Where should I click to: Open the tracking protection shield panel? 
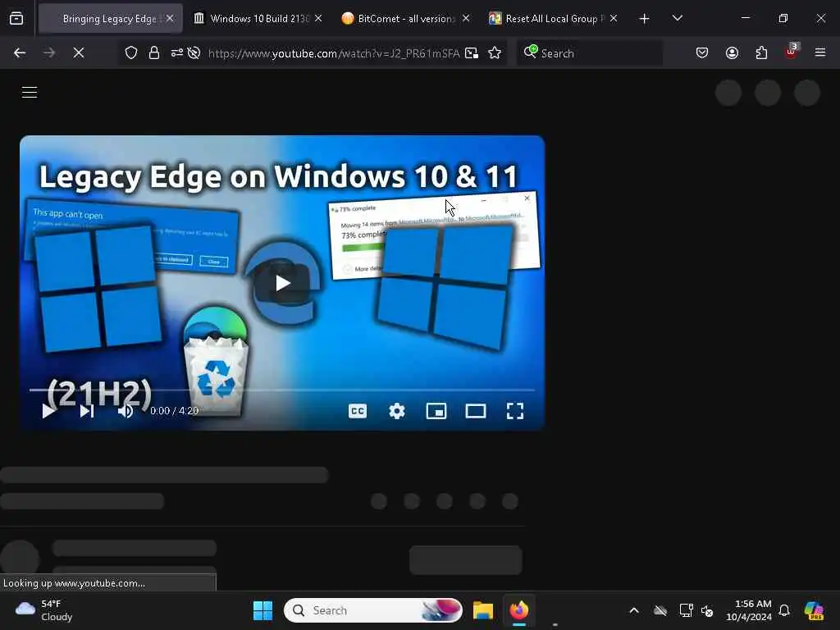pos(131,52)
